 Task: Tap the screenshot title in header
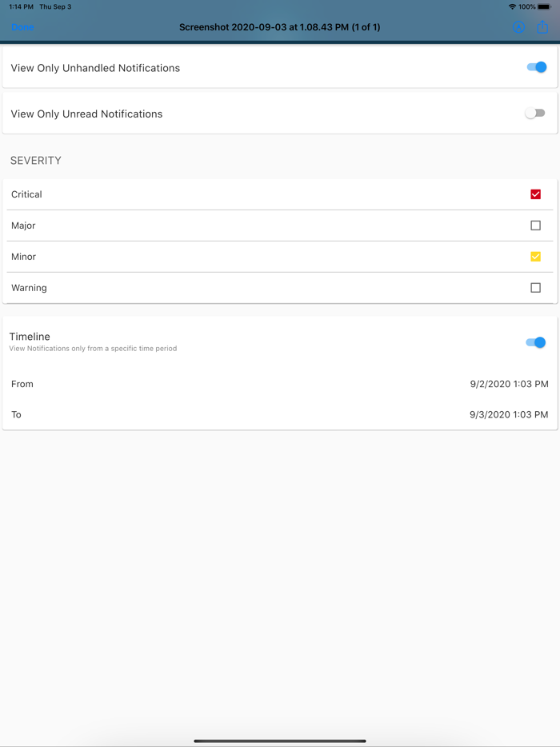pyautogui.click(x=279, y=27)
